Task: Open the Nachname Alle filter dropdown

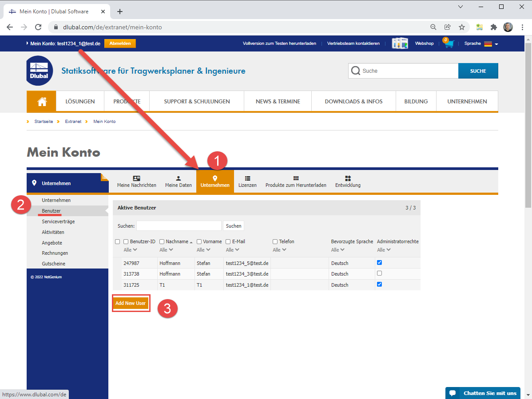Action: 166,249
